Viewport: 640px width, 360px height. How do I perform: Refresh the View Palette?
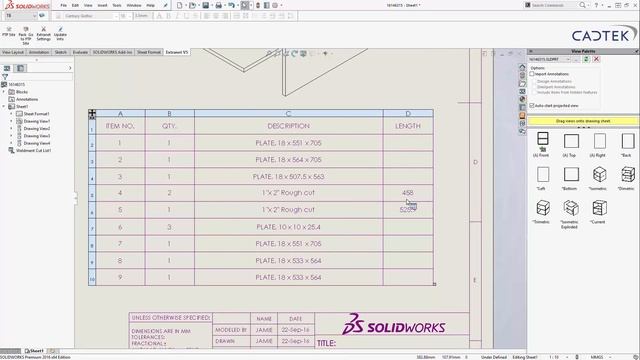(586, 59)
